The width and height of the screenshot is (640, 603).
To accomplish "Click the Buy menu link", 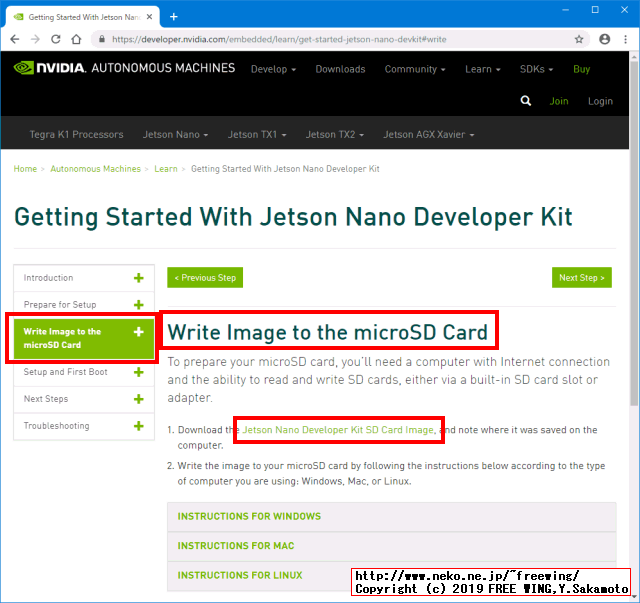I will point(581,69).
